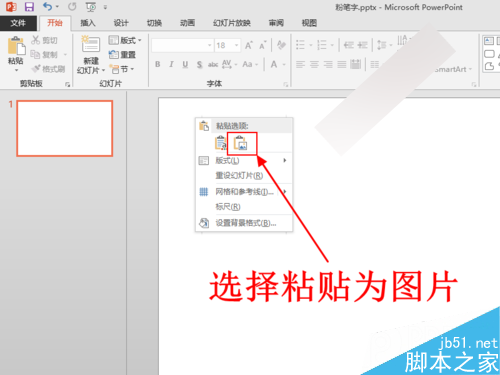Toggle text shadow S formatting

199,64
